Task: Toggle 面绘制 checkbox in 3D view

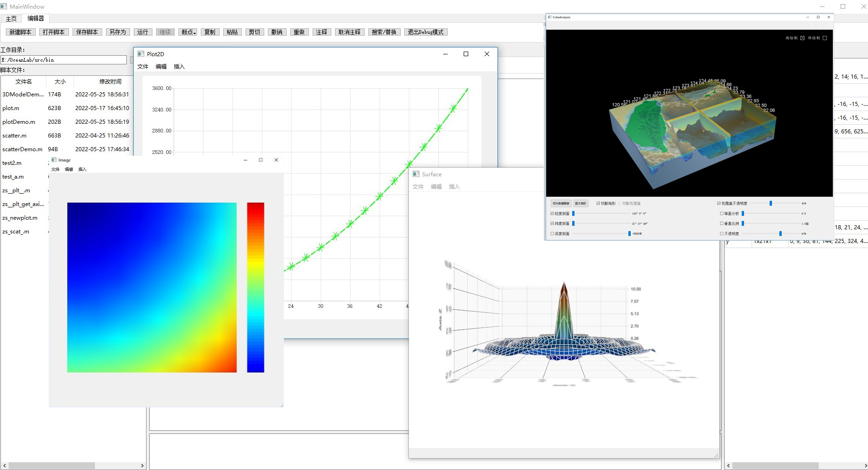Action: coord(802,38)
